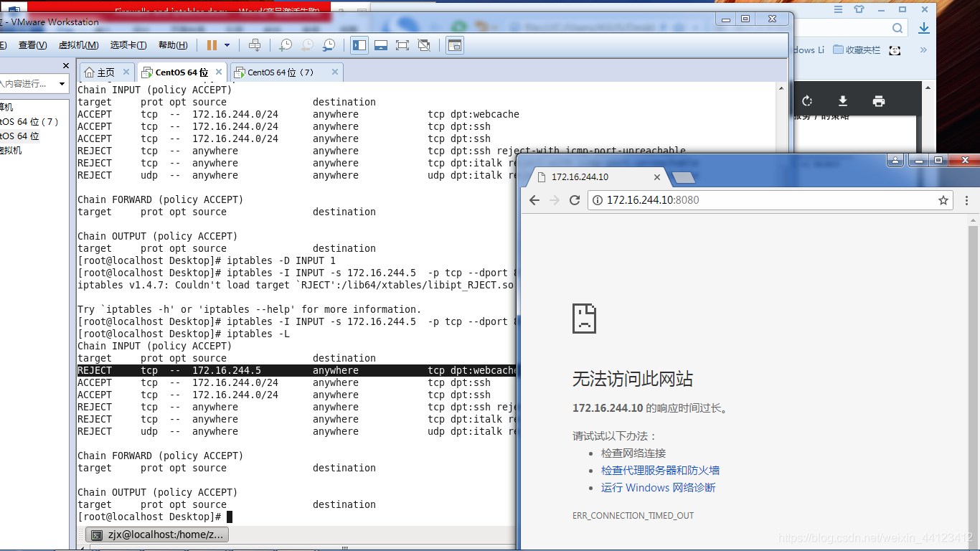This screenshot has height=551, width=980.
Task: Click the Chrome address bar
Action: tap(771, 200)
